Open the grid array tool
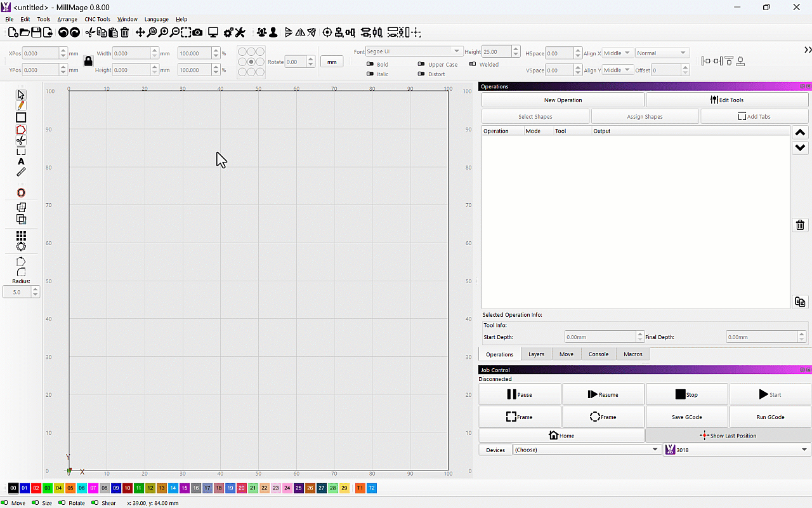The height and width of the screenshot is (508, 812). (21, 236)
